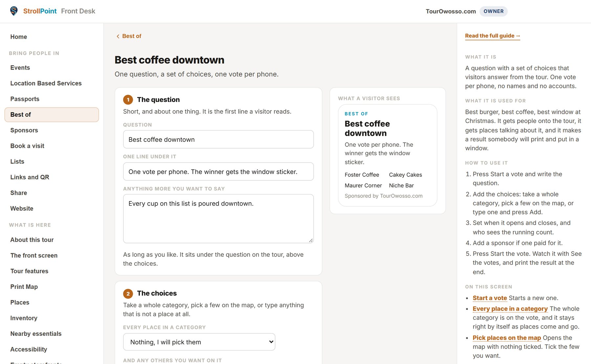This screenshot has height=364, width=591.
Task: Click the One line under it field
Action: tap(218, 172)
